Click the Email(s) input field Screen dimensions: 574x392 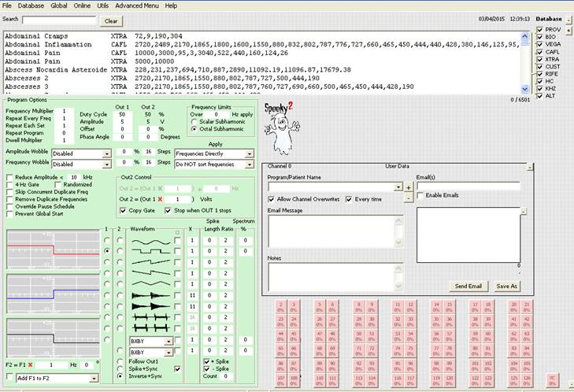(468, 187)
